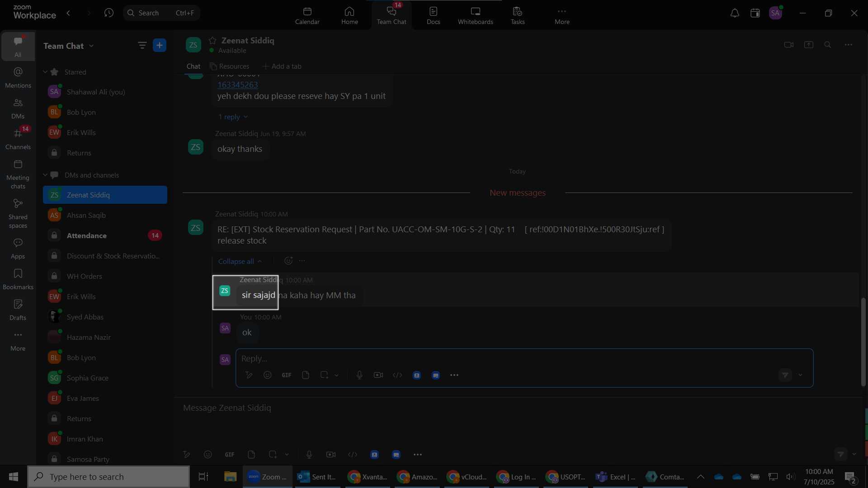The height and width of the screenshot is (488, 868).
Task: Click the filter chats icon
Action: pos(142,45)
